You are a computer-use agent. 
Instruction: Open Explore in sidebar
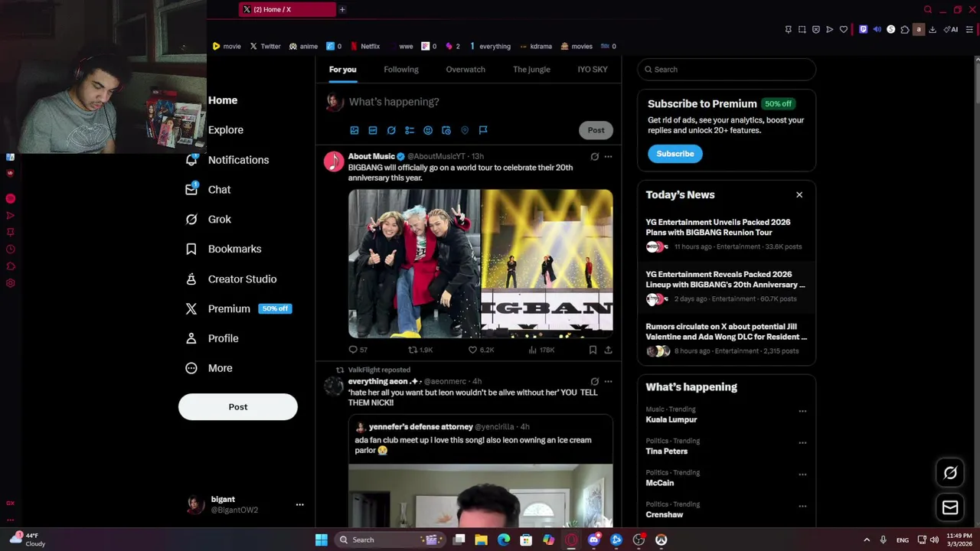tap(226, 130)
